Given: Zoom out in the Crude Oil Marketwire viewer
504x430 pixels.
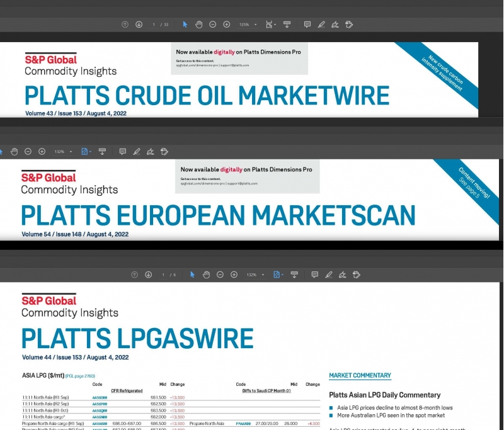Looking at the screenshot, I should pyautogui.click(x=212, y=25).
